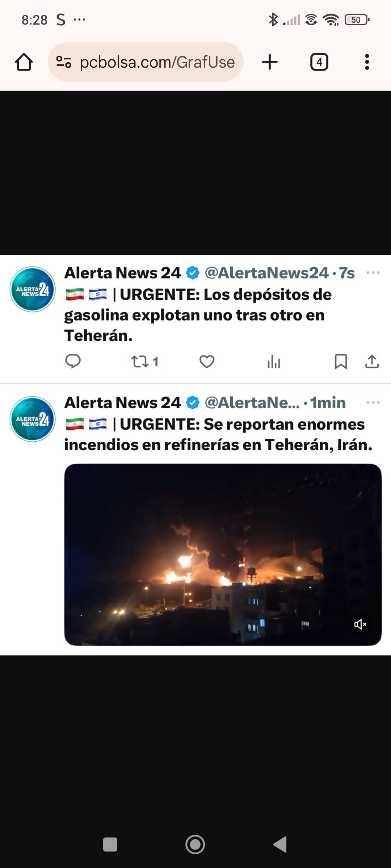Tap the browser home icon

point(24,62)
